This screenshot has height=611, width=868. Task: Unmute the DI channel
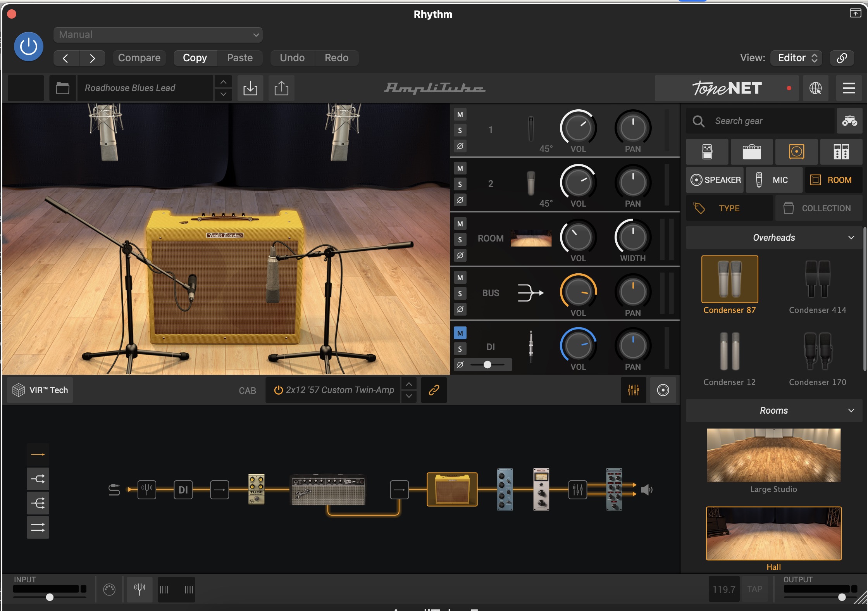(460, 333)
